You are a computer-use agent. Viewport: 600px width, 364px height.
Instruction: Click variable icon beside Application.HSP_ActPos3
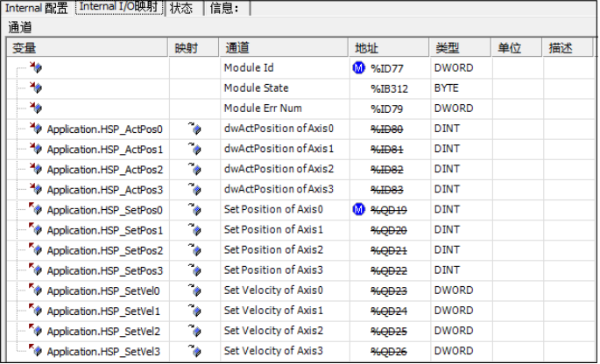pyautogui.click(x=36, y=189)
